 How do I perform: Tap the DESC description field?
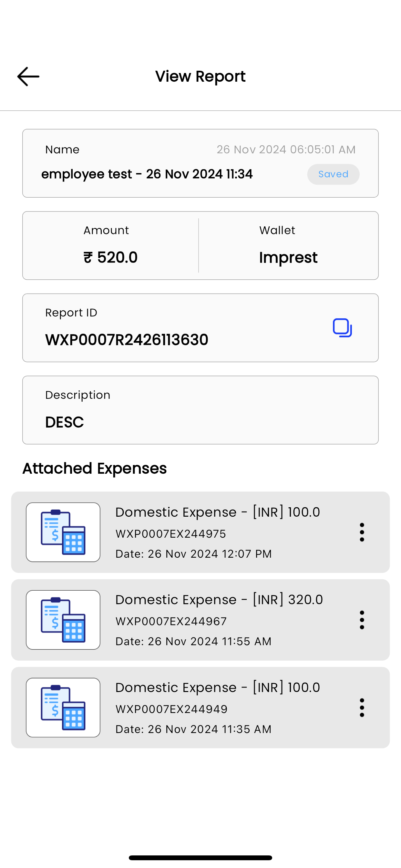(x=200, y=410)
